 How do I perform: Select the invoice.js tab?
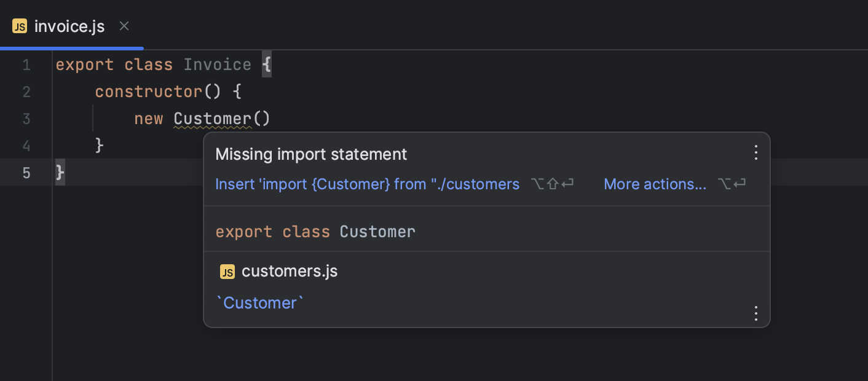click(69, 26)
